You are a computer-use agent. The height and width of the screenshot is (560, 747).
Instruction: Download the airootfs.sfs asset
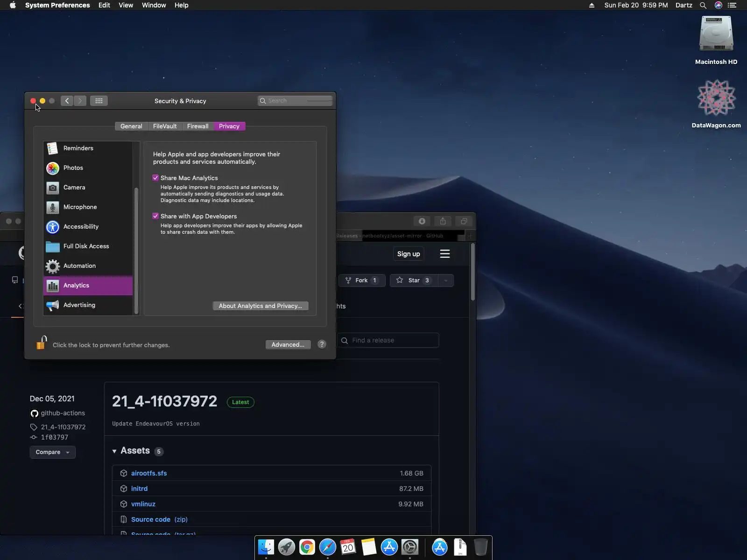(x=149, y=473)
